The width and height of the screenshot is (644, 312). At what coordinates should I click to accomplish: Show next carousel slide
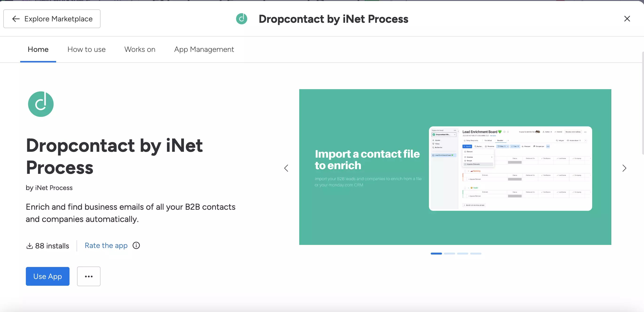[x=624, y=168]
